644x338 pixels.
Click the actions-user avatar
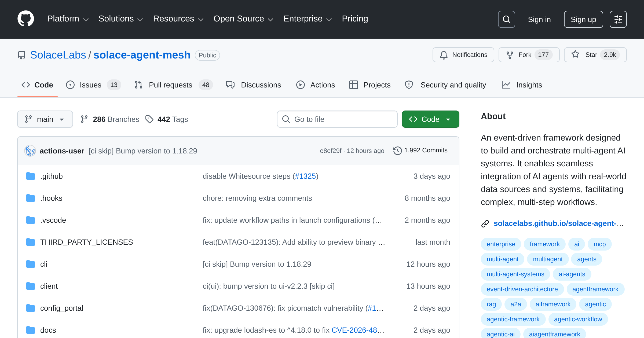(x=30, y=151)
